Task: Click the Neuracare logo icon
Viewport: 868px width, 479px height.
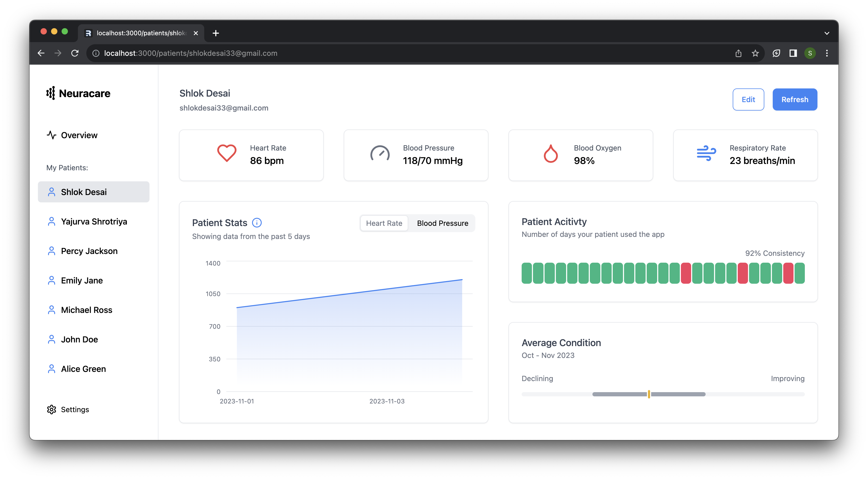Action: point(51,93)
